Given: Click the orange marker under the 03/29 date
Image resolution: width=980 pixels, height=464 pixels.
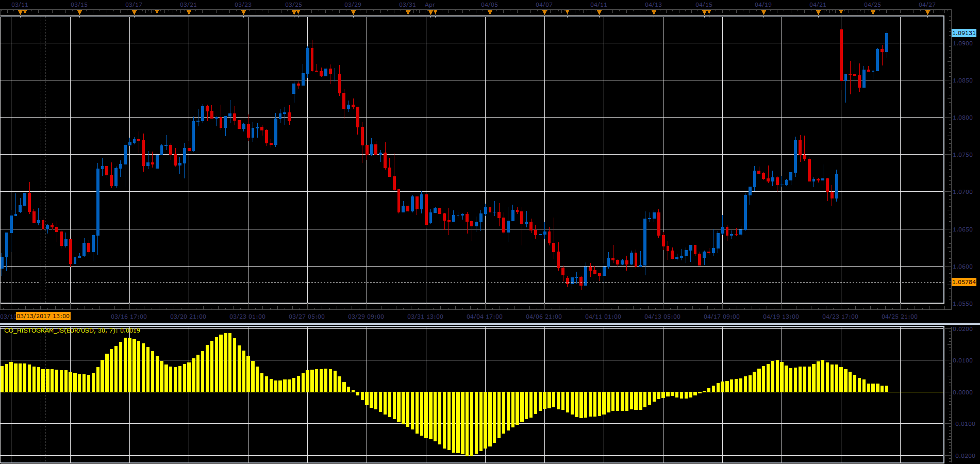Looking at the screenshot, I should coord(353,12).
